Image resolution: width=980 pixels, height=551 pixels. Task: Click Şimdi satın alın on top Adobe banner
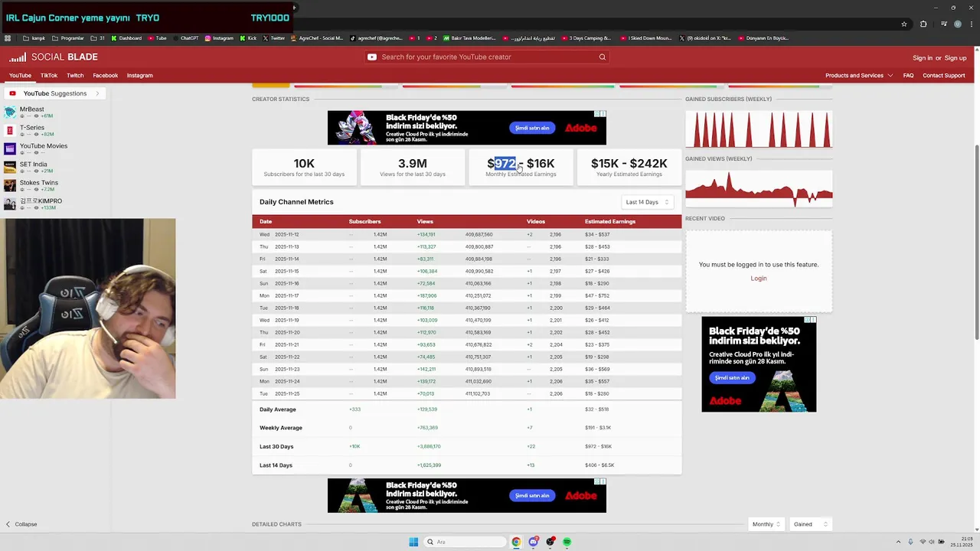532,128
